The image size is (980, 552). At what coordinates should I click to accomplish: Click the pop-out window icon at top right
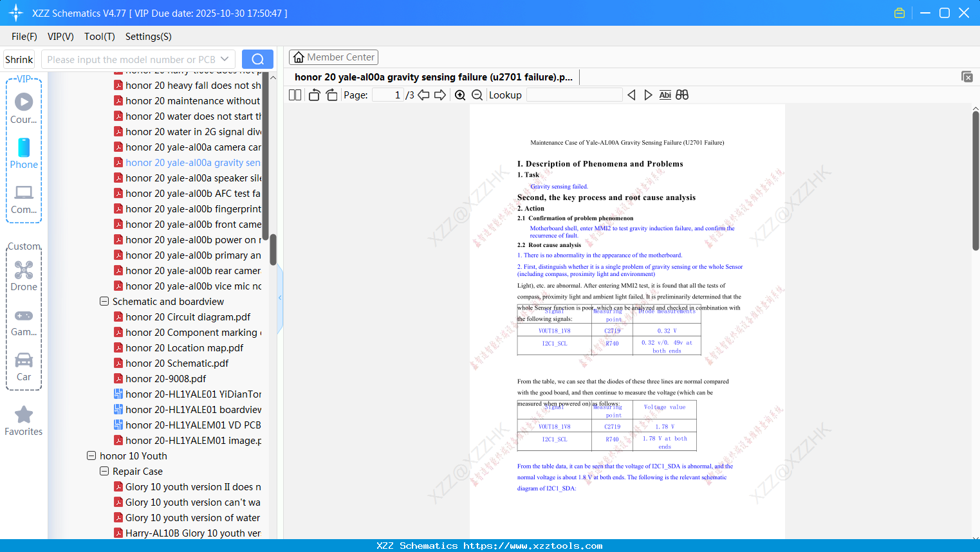[967, 77]
